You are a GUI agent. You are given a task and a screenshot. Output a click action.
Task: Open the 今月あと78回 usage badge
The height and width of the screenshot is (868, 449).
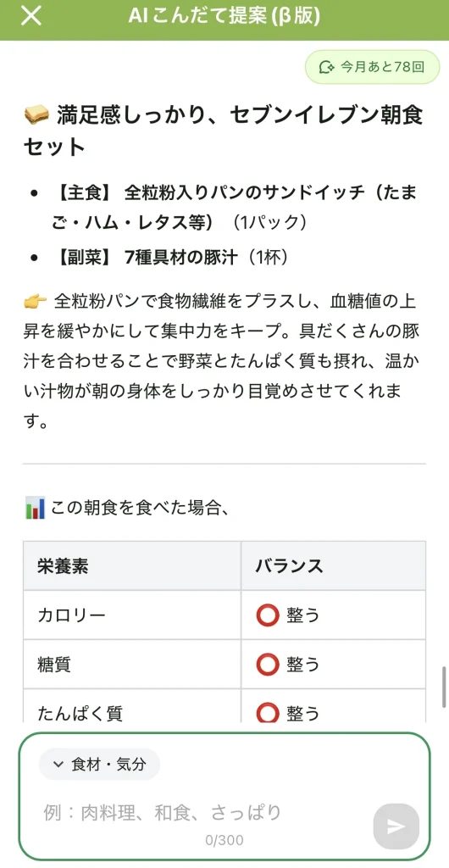tap(372, 67)
